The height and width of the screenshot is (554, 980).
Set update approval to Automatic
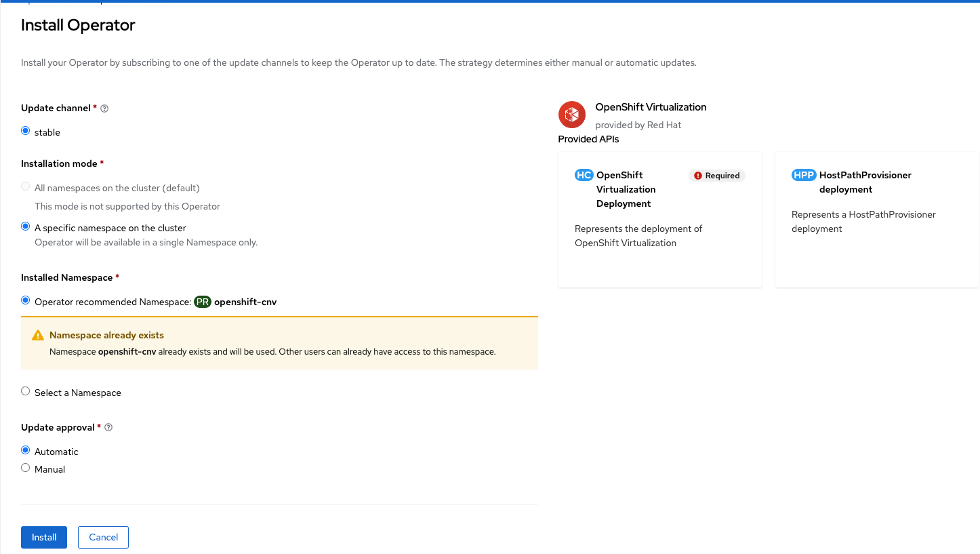(26, 450)
